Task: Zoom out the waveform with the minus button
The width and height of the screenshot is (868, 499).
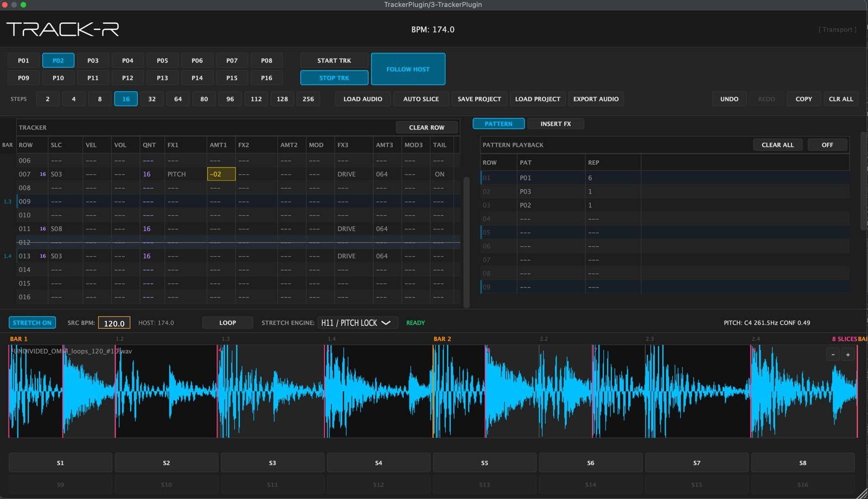Action: (x=833, y=355)
